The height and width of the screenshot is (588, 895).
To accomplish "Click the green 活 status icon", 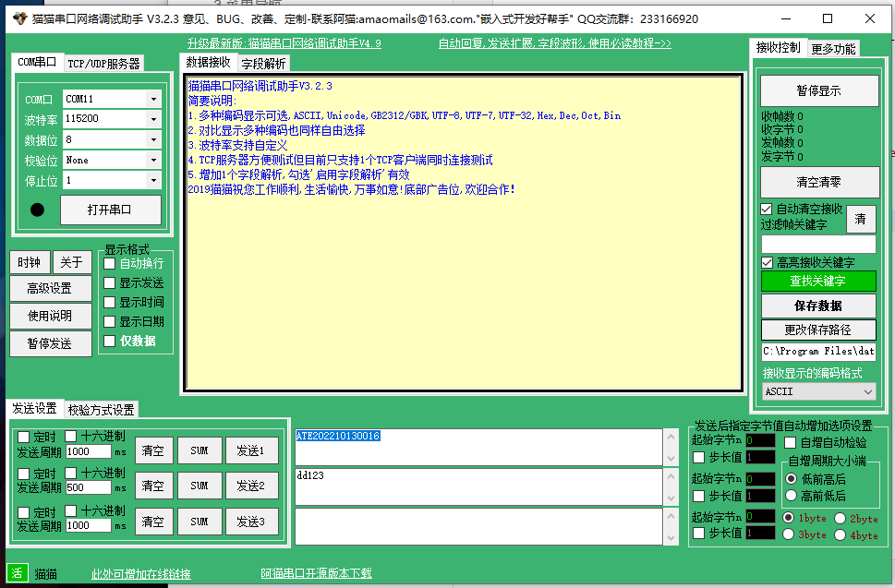I will click(x=17, y=573).
